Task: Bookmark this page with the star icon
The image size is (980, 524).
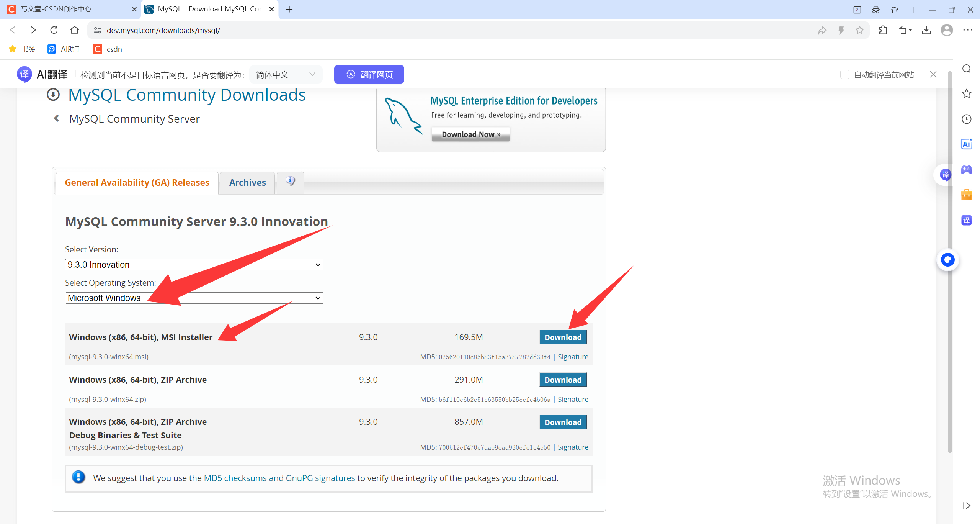Action: coord(860,30)
